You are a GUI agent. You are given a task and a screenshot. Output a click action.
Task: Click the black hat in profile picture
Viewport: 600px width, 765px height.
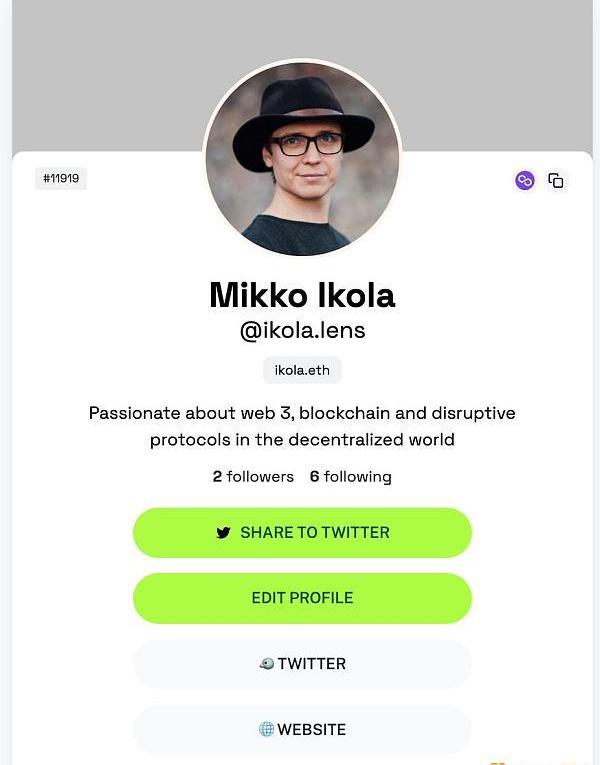(300, 112)
